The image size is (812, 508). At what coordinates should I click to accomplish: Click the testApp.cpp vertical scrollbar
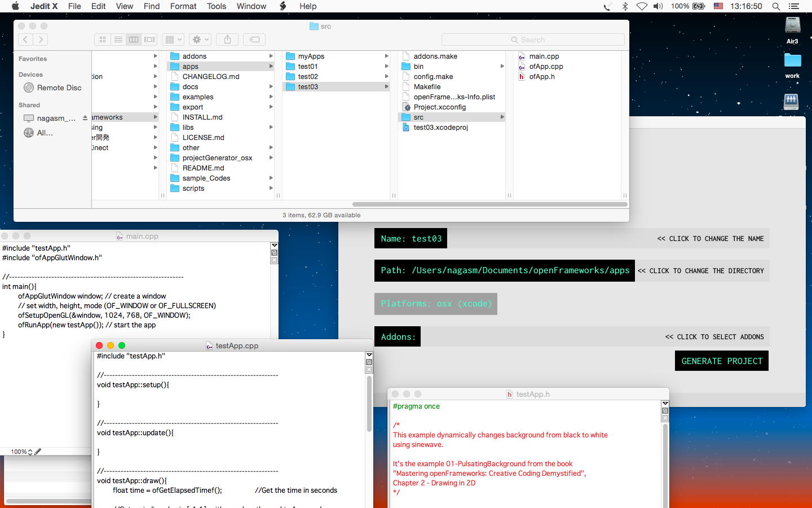tap(369, 404)
